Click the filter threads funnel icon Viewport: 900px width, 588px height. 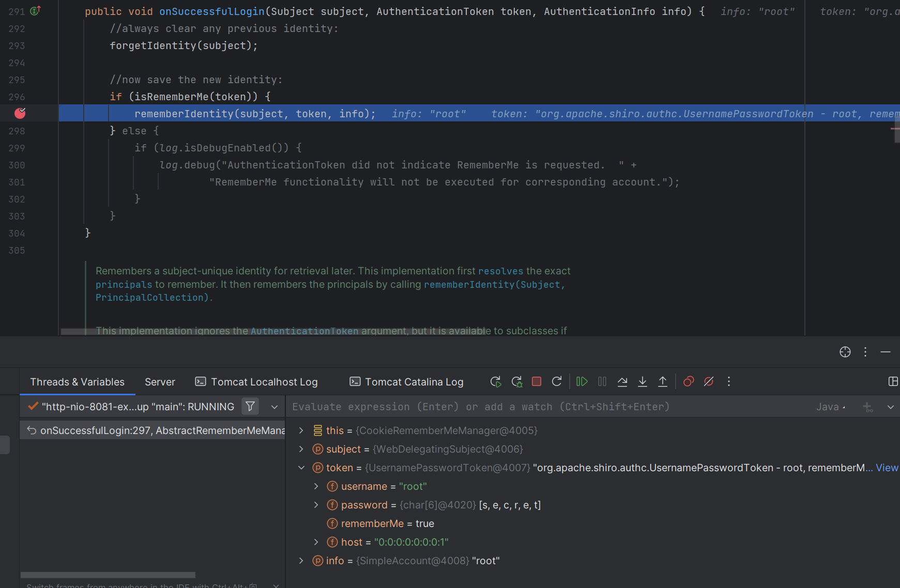pyautogui.click(x=250, y=407)
